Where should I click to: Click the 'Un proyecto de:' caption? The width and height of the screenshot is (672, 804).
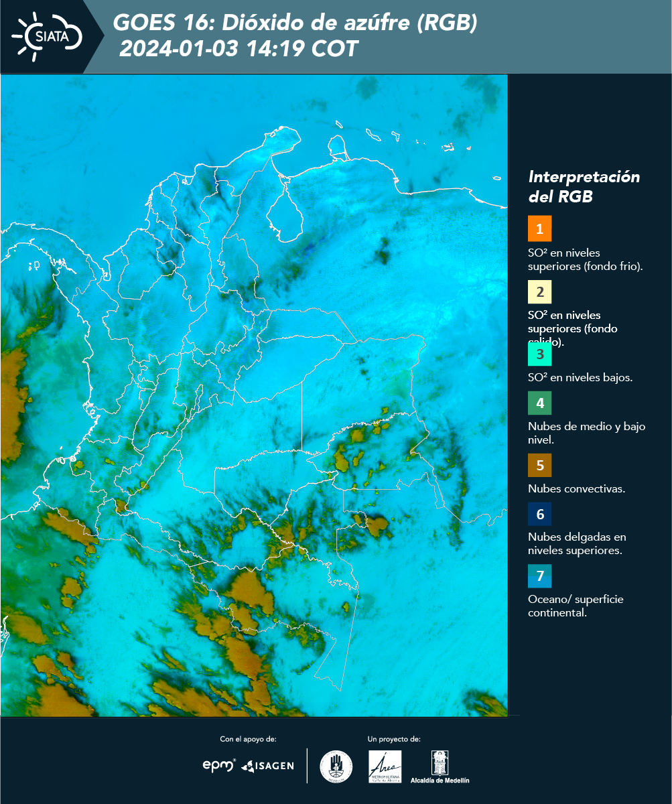click(394, 739)
